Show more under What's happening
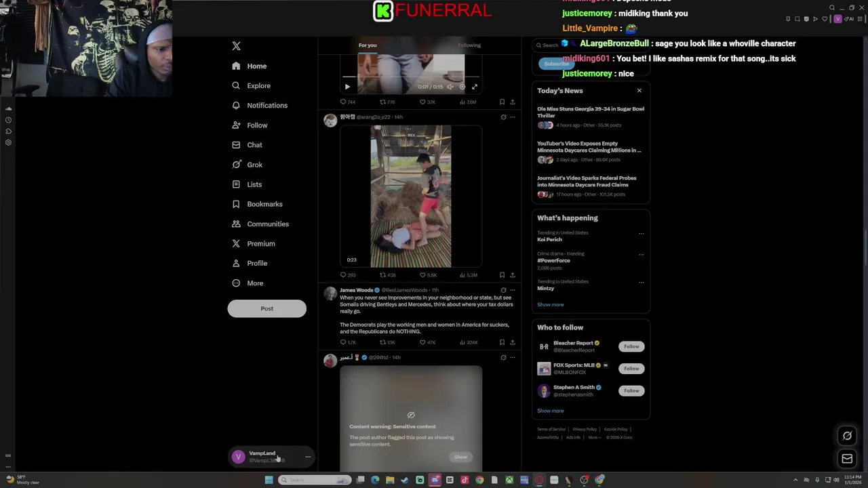This screenshot has height=488, width=868. click(x=550, y=304)
